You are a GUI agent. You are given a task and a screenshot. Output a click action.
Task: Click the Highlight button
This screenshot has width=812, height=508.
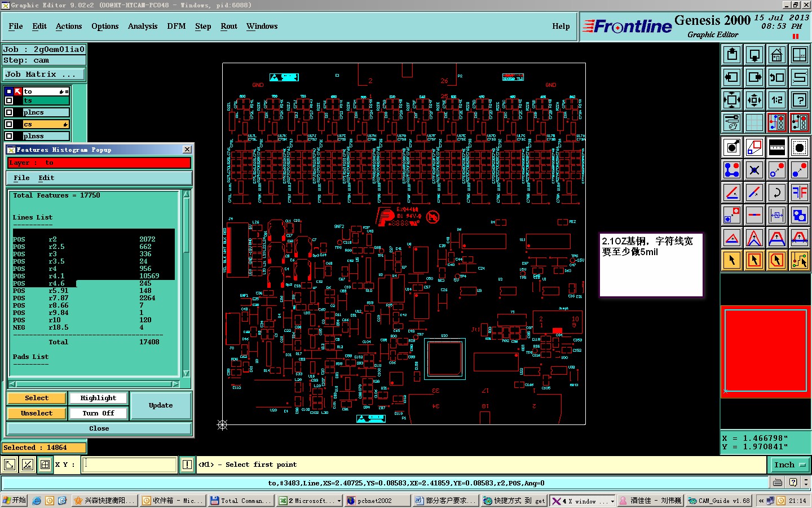(98, 398)
